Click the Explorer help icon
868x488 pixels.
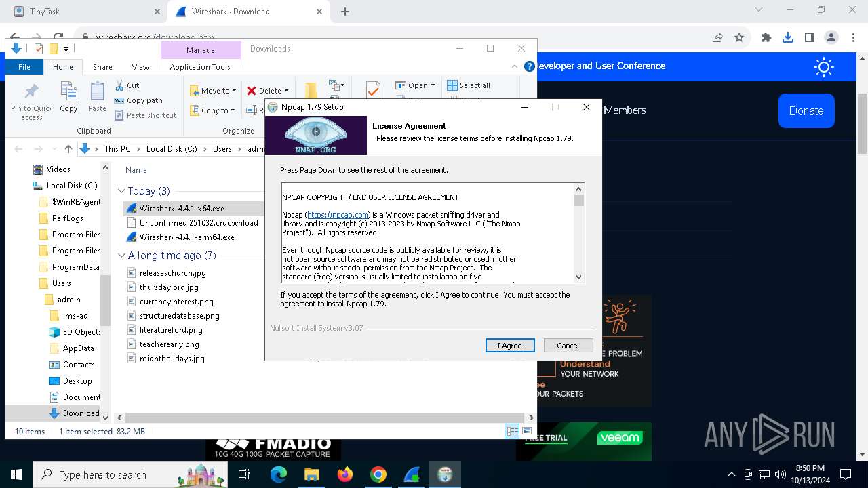click(x=530, y=66)
